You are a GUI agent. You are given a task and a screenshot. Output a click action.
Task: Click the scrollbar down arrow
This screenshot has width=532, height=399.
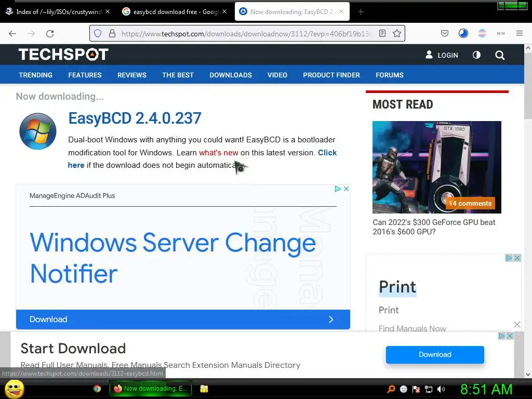[x=528, y=375]
